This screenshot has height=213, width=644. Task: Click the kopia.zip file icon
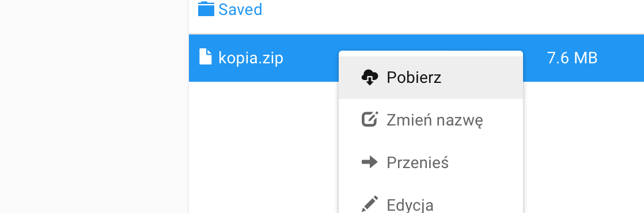206,56
